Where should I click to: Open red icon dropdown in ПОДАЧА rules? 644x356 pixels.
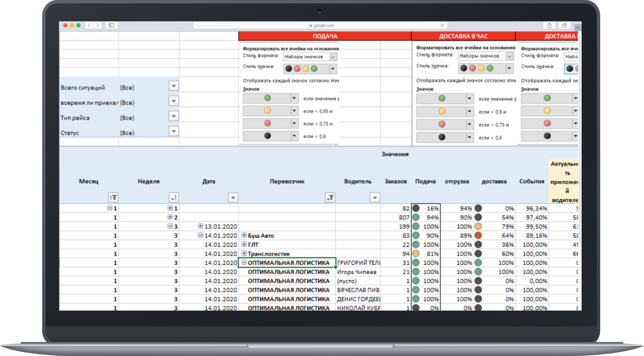coord(294,124)
